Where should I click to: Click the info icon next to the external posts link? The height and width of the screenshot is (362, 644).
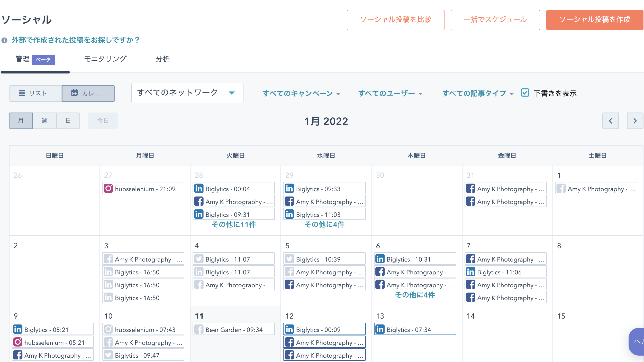[x=5, y=40]
